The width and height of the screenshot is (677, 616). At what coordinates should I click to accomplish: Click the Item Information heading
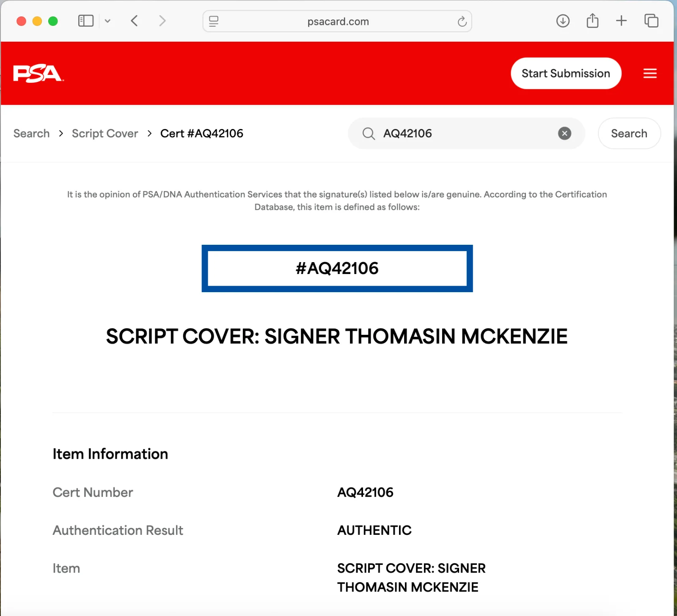point(110,454)
